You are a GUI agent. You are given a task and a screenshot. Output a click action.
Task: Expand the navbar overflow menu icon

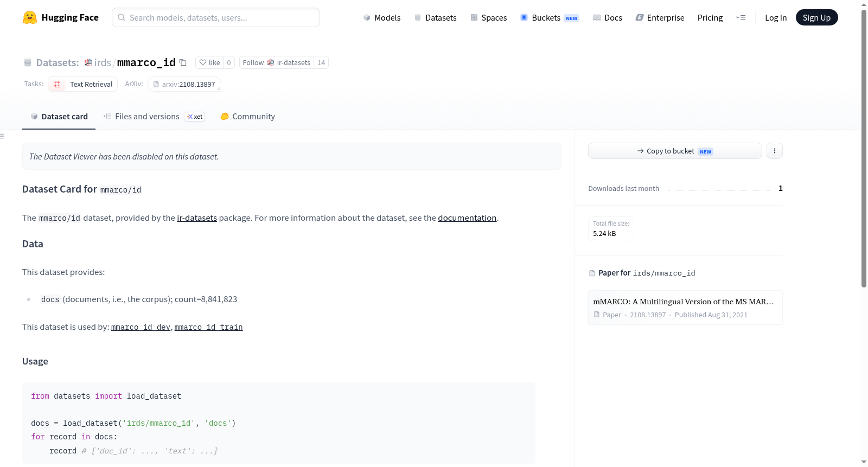click(x=741, y=18)
